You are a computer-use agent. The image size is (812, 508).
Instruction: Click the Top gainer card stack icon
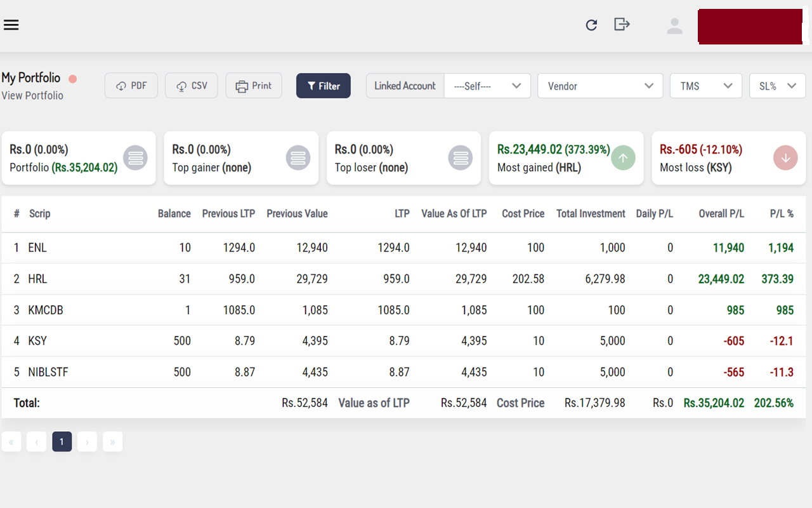[x=298, y=158]
